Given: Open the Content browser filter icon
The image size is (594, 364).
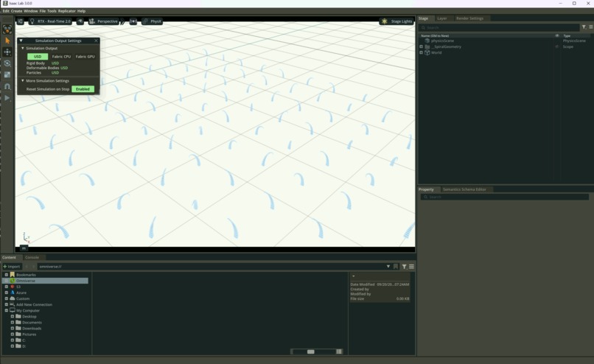Looking at the screenshot, I should tap(404, 267).
